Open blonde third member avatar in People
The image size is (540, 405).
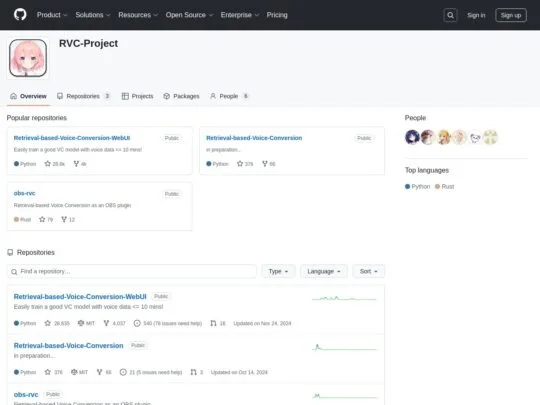[x=444, y=137]
